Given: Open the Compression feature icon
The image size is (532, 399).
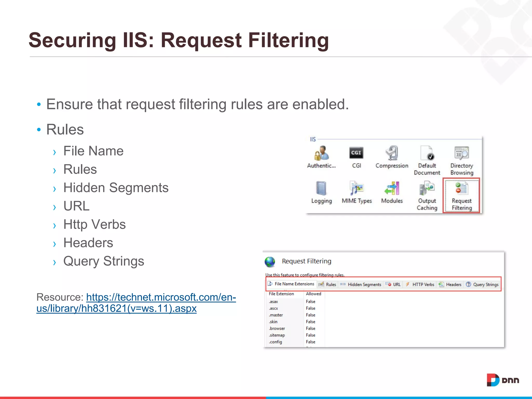Looking at the screenshot, I should click(392, 157).
